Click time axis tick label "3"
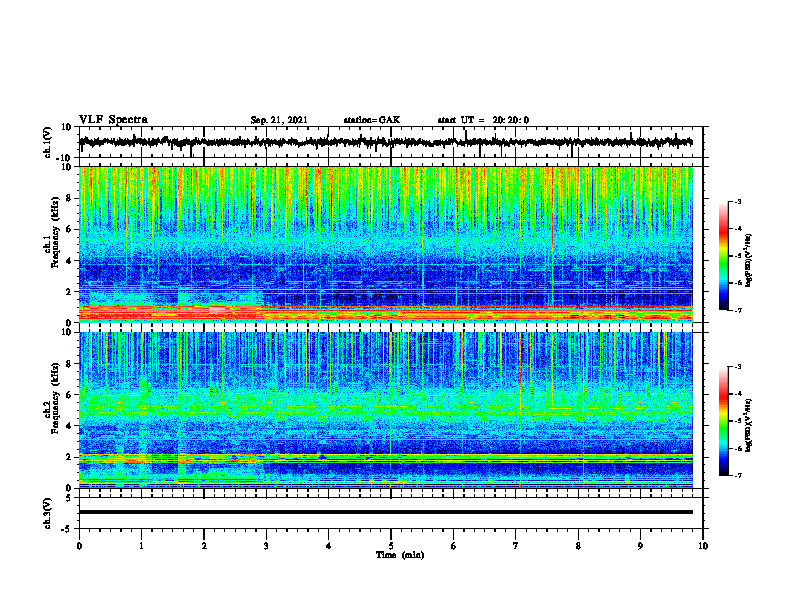The height and width of the screenshot is (612, 792). point(266,546)
